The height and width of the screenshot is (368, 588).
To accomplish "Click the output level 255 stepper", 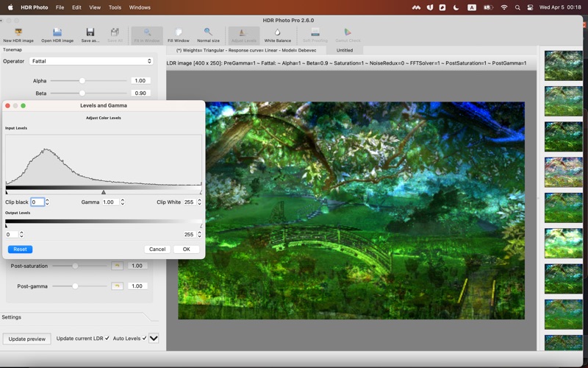I will (199, 234).
